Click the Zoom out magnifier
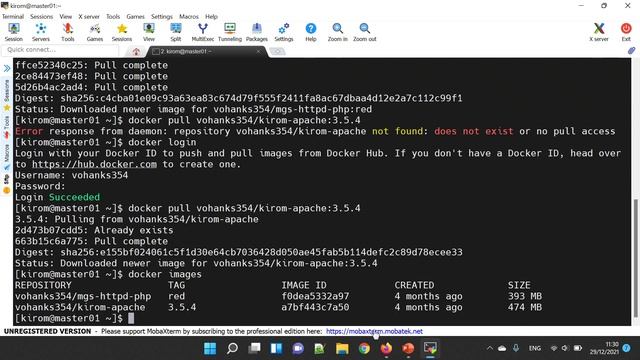This screenshot has height=360, width=640. point(364,32)
